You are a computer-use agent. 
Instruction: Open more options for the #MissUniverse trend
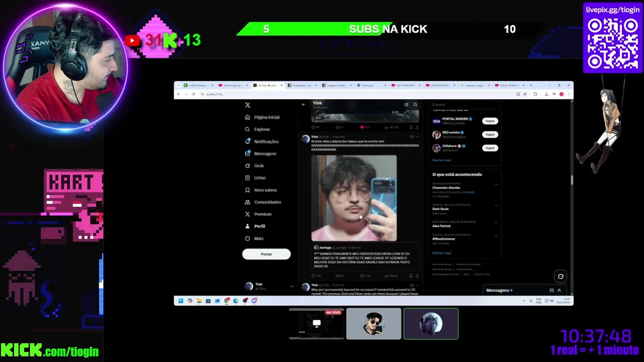(x=496, y=235)
